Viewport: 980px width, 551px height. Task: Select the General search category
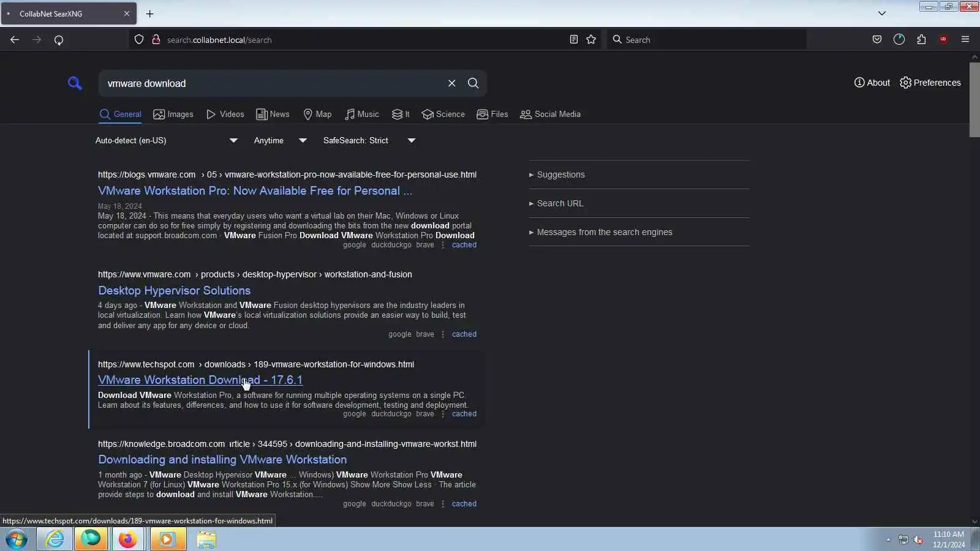click(121, 114)
